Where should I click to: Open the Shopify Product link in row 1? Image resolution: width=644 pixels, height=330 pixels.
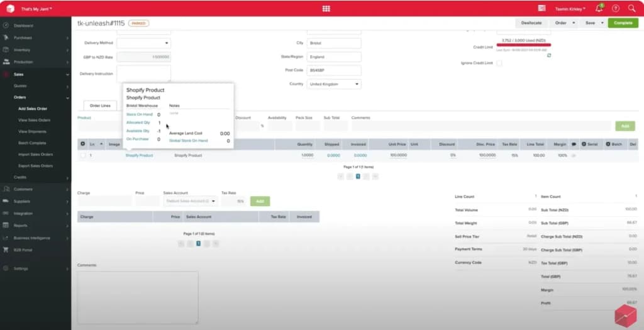(x=139, y=155)
